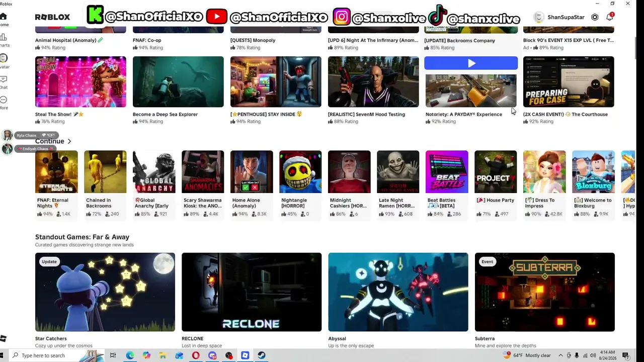Open Kyla Chaos friend avatar
The width and height of the screenshot is (644, 362).
pos(7,135)
